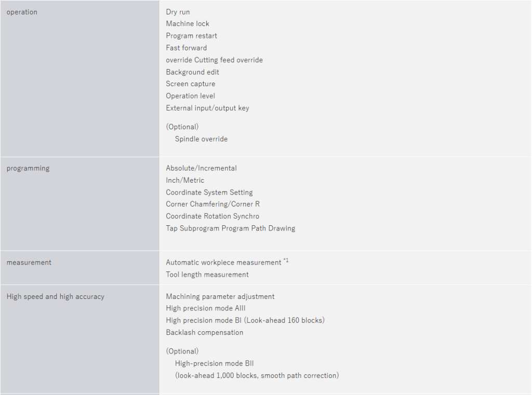Click the optional "Spindle override" item

(201, 139)
